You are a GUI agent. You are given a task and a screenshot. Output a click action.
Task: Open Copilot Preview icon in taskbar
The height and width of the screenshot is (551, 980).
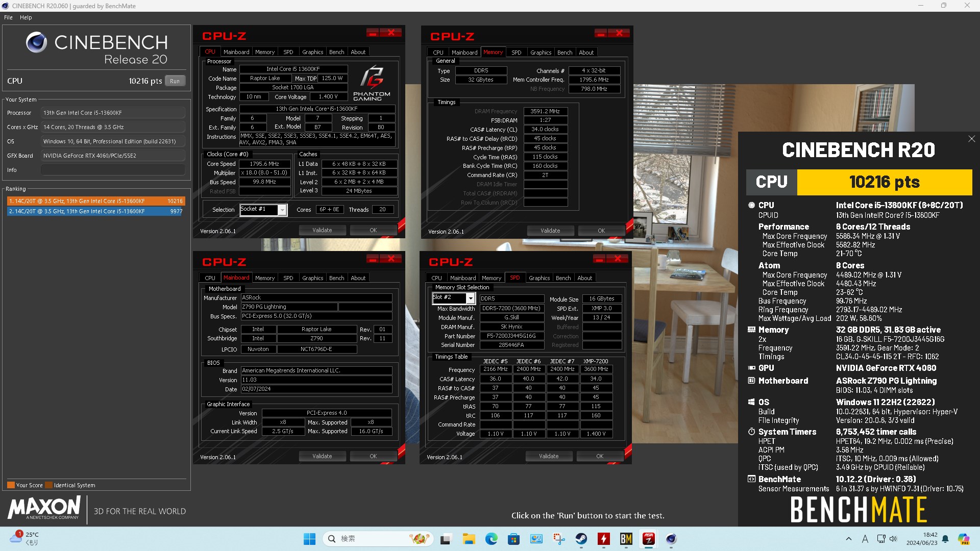point(963,539)
